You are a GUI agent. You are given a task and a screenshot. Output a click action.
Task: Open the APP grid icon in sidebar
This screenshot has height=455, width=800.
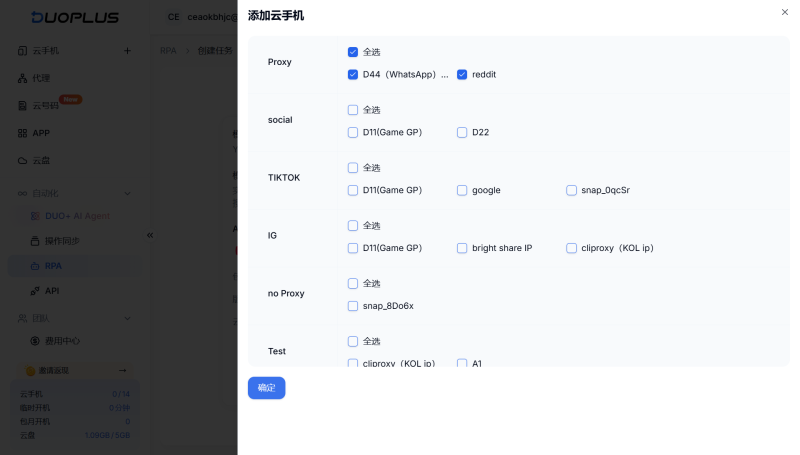[x=22, y=133]
